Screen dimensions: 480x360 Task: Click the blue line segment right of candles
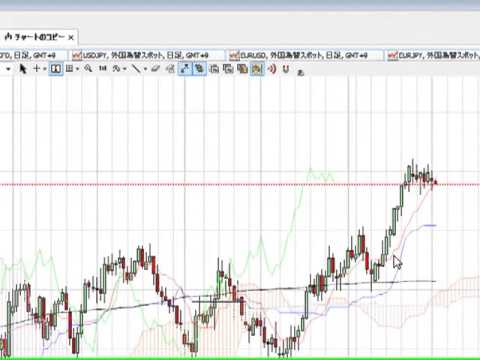point(430,226)
